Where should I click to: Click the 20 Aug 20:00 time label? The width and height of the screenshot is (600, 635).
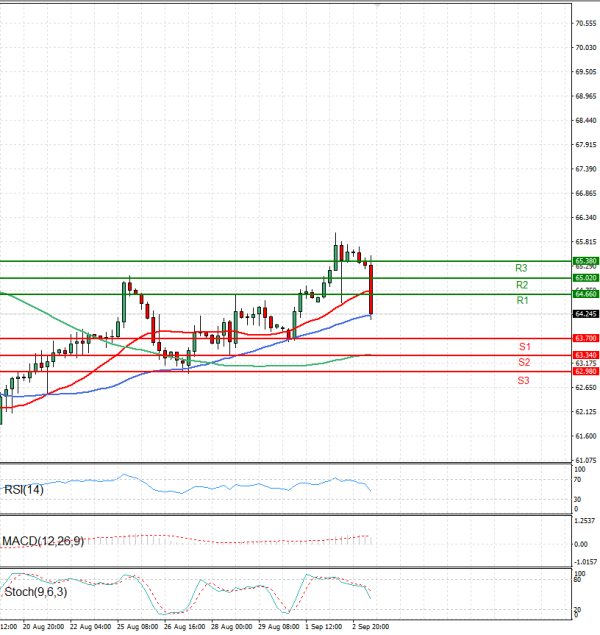click(43, 626)
